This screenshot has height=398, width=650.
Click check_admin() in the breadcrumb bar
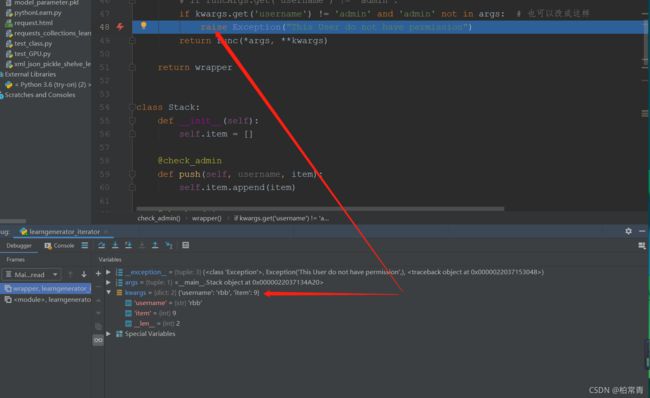pyautogui.click(x=159, y=218)
